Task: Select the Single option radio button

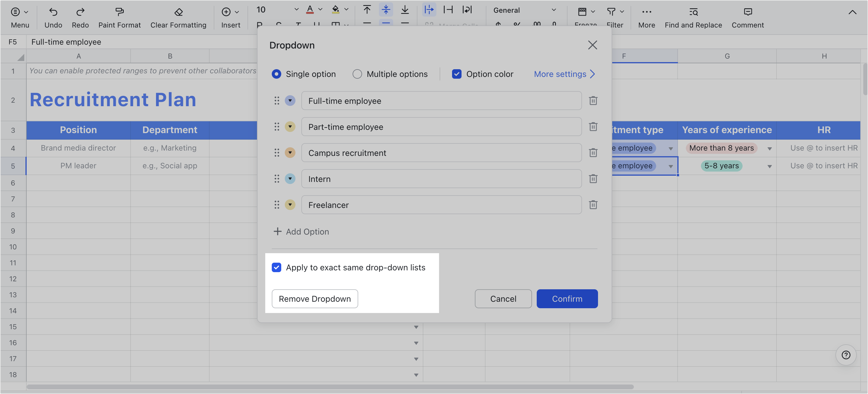Action: (x=277, y=74)
